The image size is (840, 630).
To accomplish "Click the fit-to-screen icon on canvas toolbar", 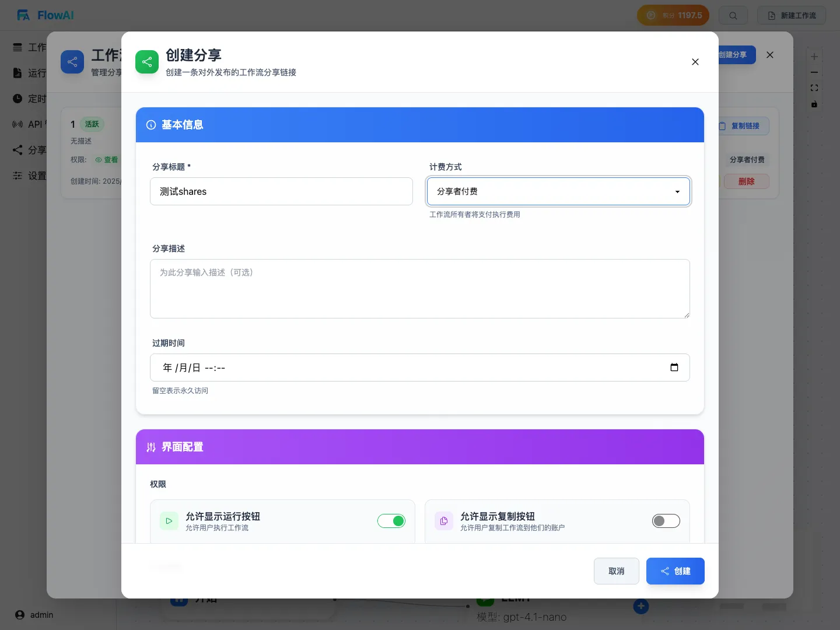I will [x=814, y=88].
